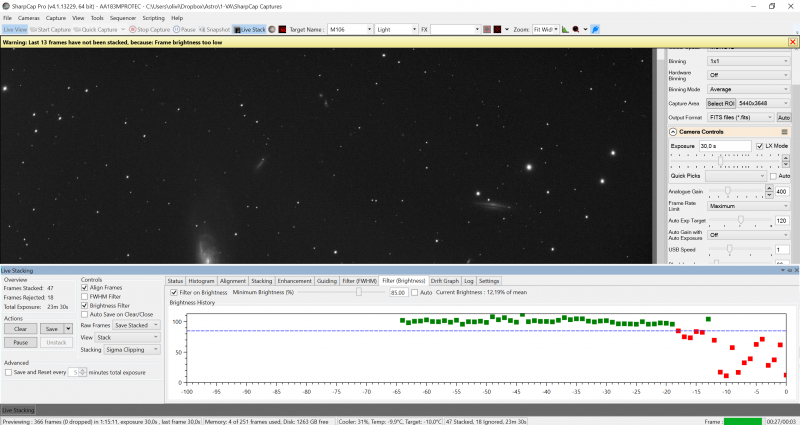Click the dark red reticule icon in the toolbar

click(x=497, y=30)
